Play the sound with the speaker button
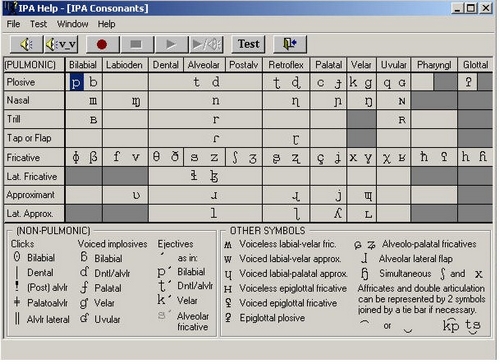Image resolution: width=500 pixels, height=364 pixels. point(26,44)
